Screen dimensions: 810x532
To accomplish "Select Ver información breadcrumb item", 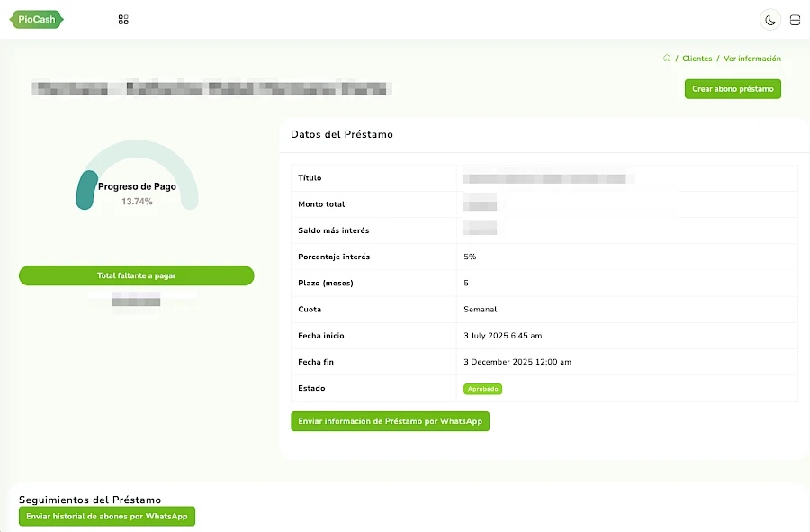I will click(751, 59).
